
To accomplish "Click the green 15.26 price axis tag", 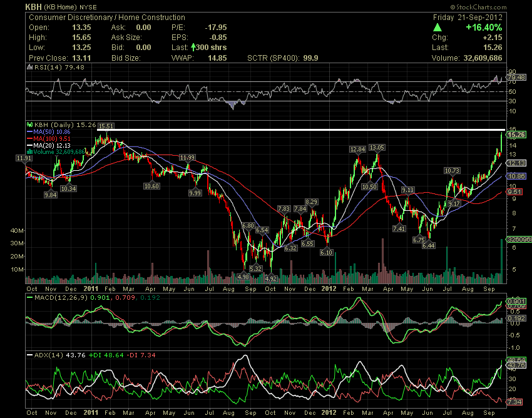I will click(x=517, y=135).
